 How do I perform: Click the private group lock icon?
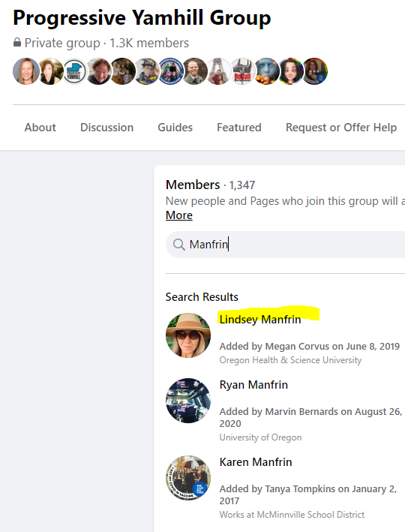(x=17, y=43)
